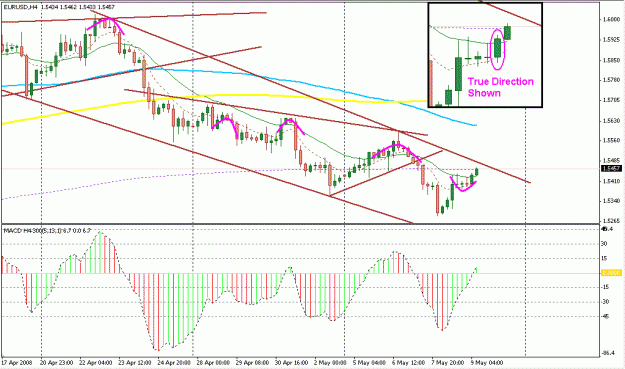The image size is (625, 369).
Task: Click the 1.6000 price axis label
Action: click(x=612, y=19)
